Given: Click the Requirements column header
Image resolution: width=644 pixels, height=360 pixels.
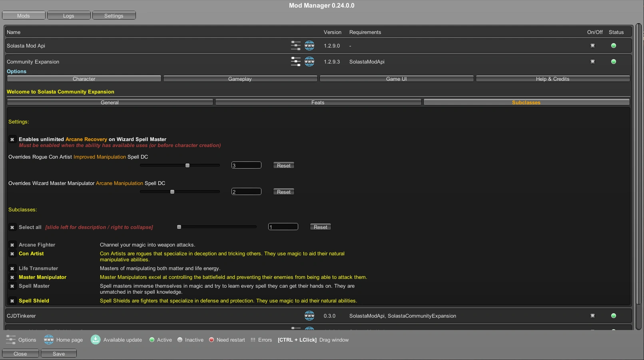Looking at the screenshot, I should point(365,32).
